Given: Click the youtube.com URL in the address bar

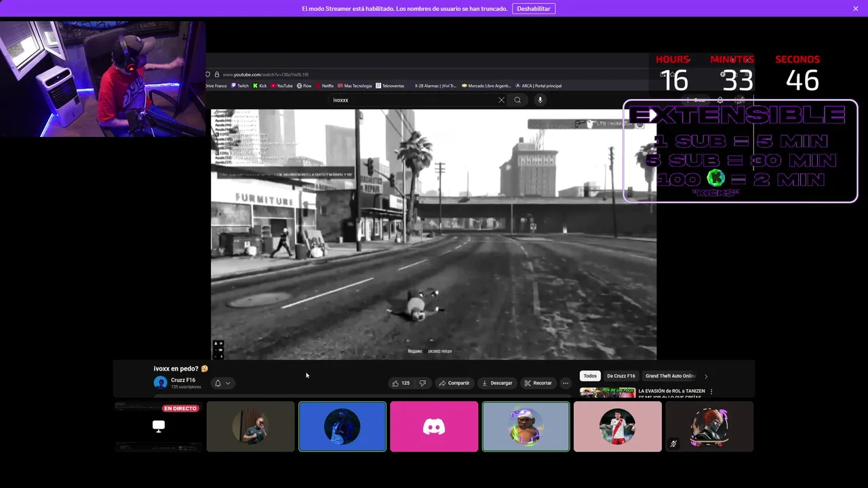Looking at the screenshot, I should pos(266,75).
